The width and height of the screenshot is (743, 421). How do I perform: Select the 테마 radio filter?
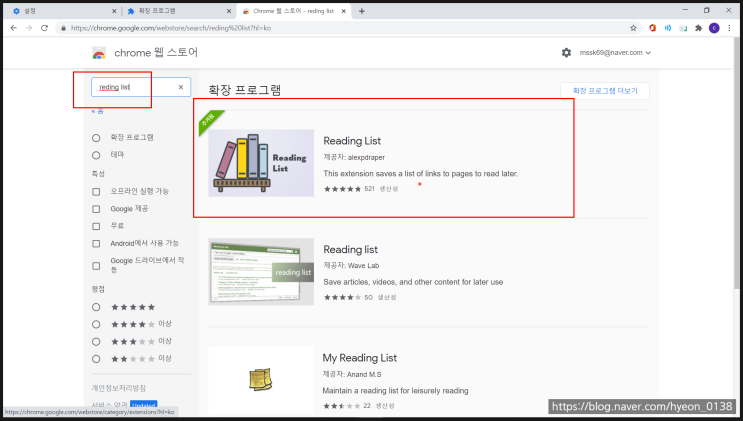click(96, 155)
